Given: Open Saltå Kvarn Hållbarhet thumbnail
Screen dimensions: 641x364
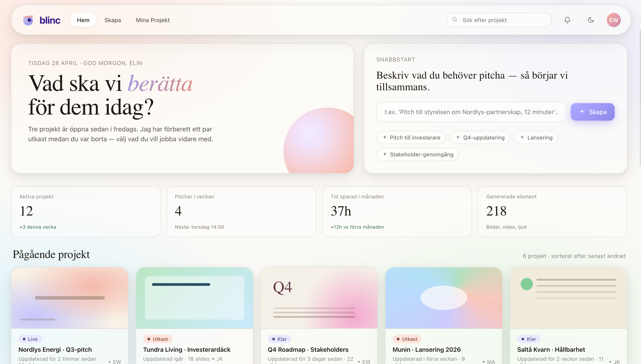Looking at the screenshot, I should (568, 298).
